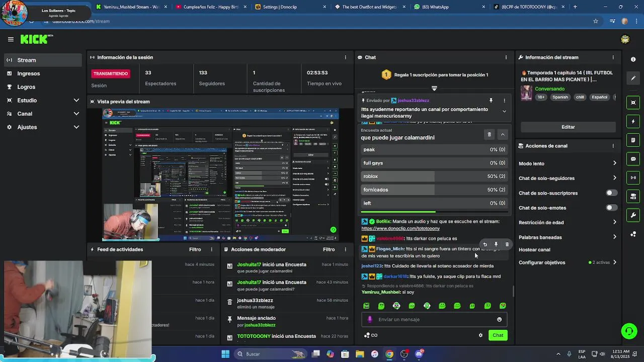
Task: Vote roblox in the poll bar
Action: [x=434, y=176]
